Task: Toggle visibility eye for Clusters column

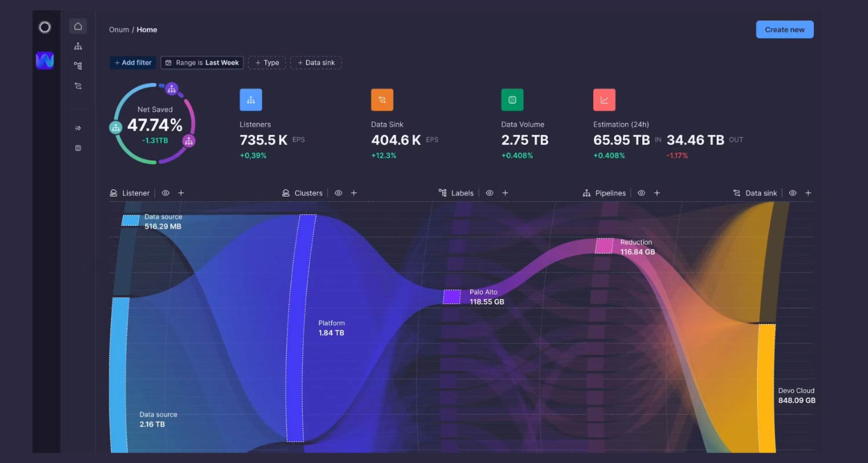Action: point(339,193)
